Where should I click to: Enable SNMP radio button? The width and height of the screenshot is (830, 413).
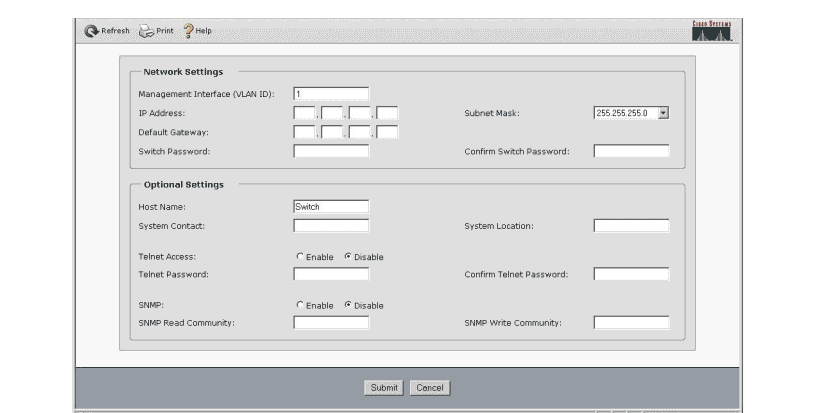coord(299,305)
